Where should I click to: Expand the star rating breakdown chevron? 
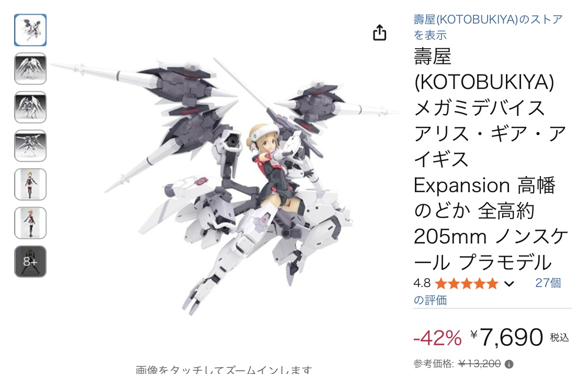[509, 284]
